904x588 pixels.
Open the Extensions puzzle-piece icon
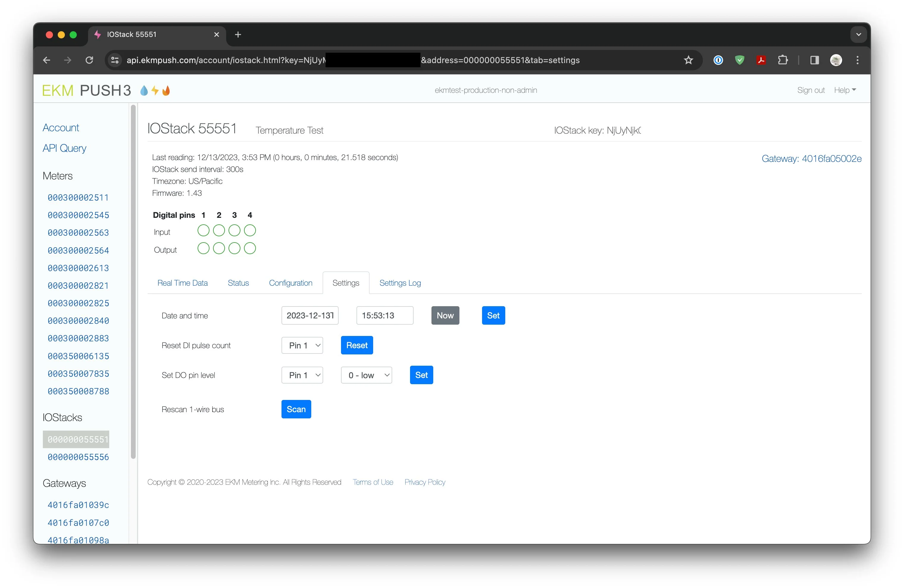(x=783, y=60)
